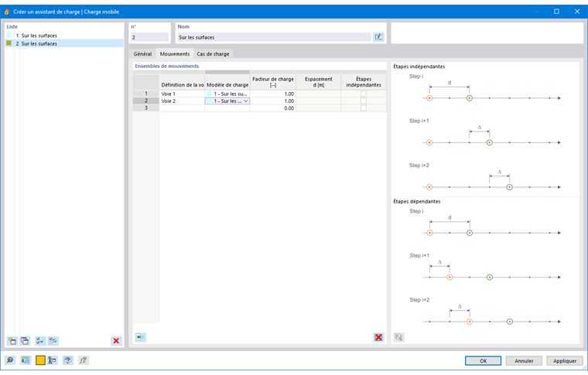Click the select all checkmarks icon under the list
Screen dimensions: 588x375
point(39,340)
